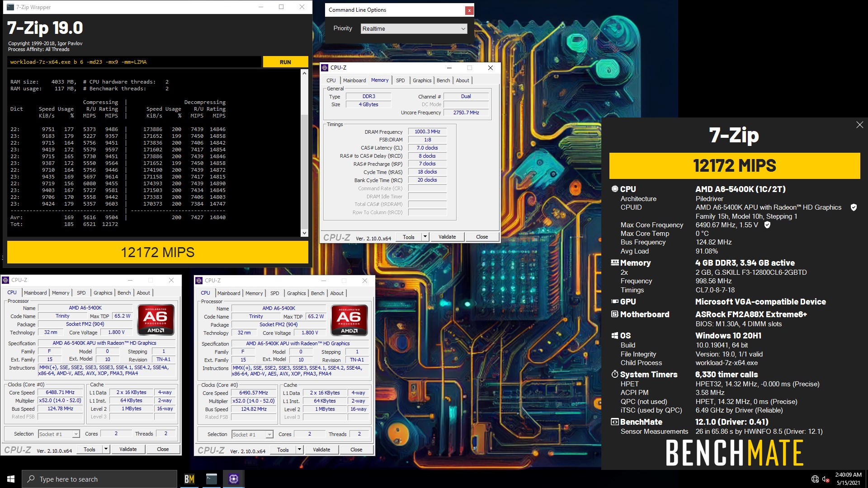Select SPD tab in top CPU-Z window
Image resolution: width=868 pixels, height=488 pixels.
click(x=401, y=80)
